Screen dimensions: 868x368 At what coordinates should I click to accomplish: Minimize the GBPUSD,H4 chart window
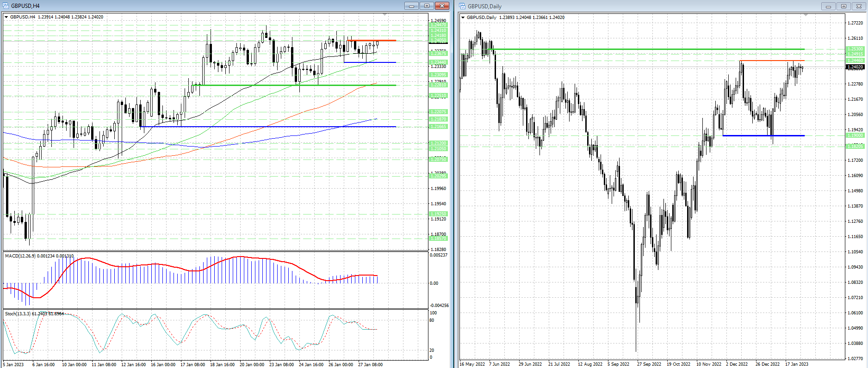(411, 6)
